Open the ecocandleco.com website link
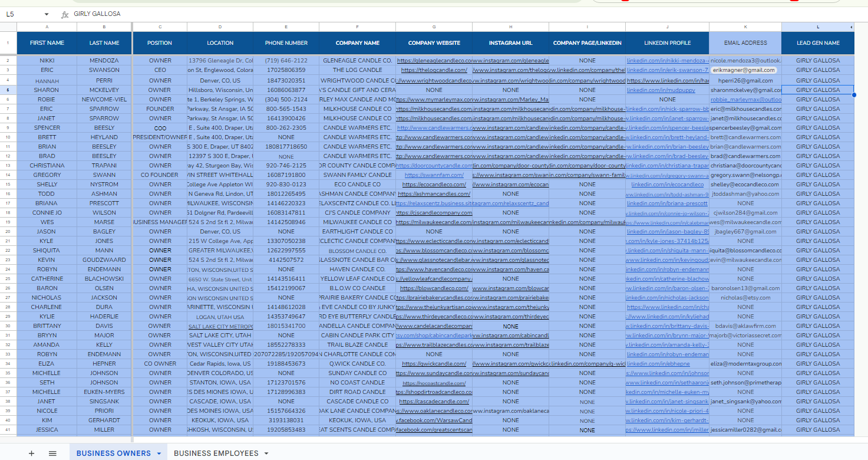The width and height of the screenshot is (868, 460). [434, 185]
